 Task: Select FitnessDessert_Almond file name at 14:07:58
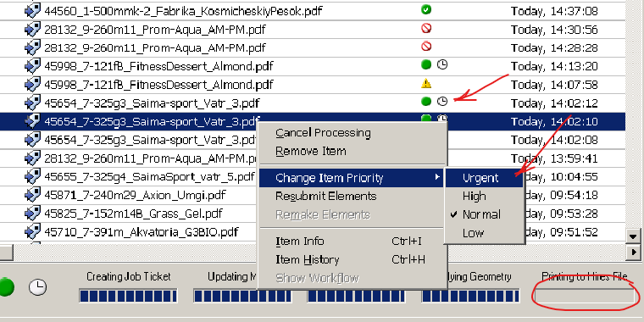(x=158, y=85)
